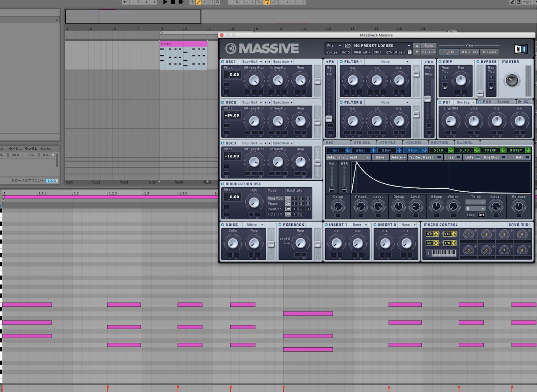Click the macro control keyboard icon
Screen dimensions: 537x392
442,253
